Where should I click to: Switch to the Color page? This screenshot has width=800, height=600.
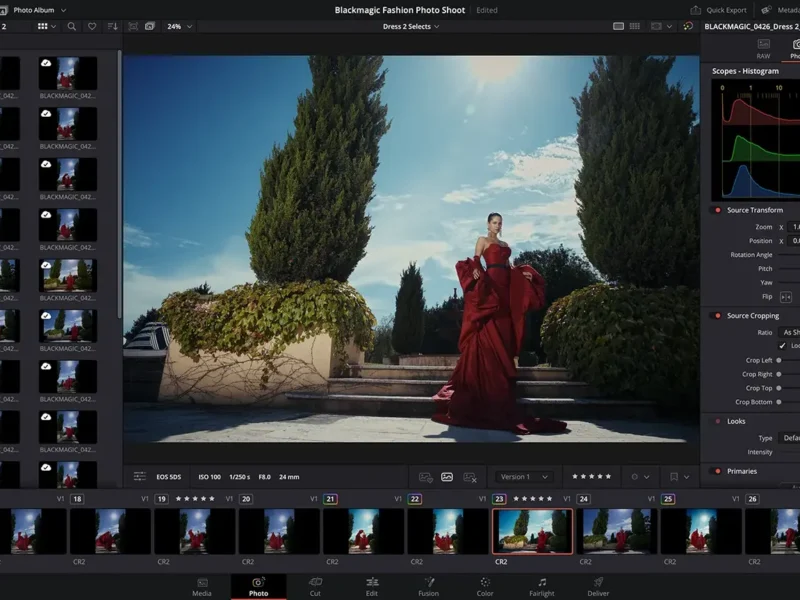click(484, 588)
